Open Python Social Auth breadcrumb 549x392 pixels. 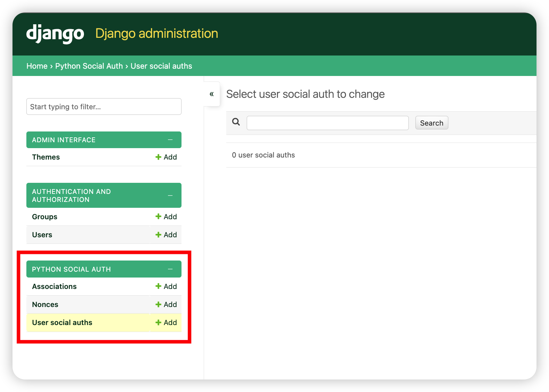coord(89,66)
